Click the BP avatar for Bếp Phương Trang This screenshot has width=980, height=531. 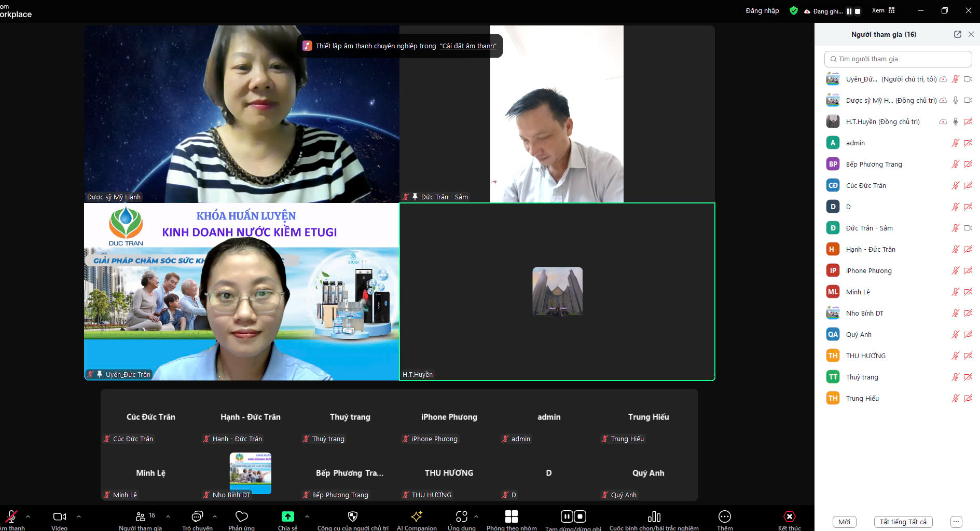(833, 164)
